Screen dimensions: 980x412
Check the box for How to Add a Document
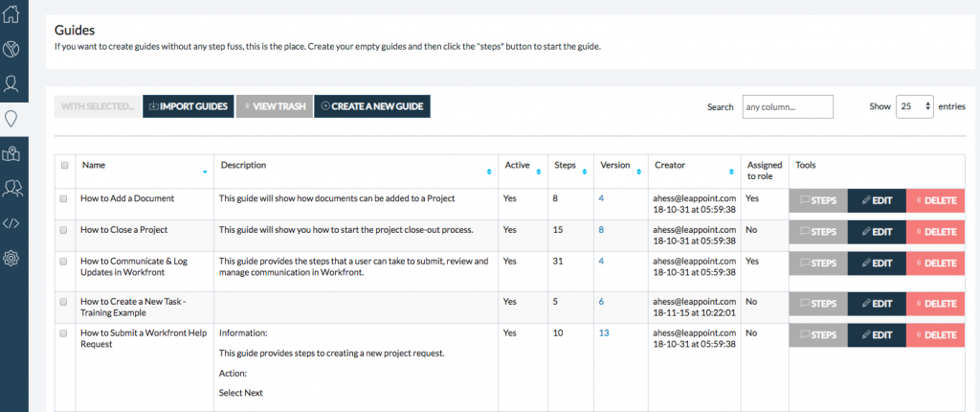click(65, 198)
